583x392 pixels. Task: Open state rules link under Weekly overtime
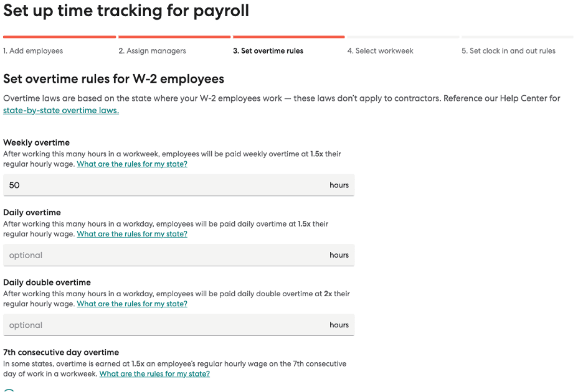click(132, 164)
